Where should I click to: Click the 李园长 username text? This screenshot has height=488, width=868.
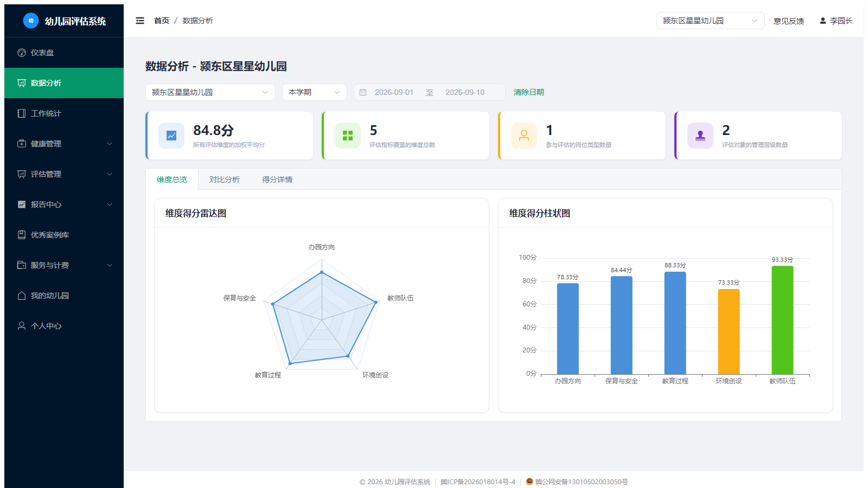[x=841, y=21]
